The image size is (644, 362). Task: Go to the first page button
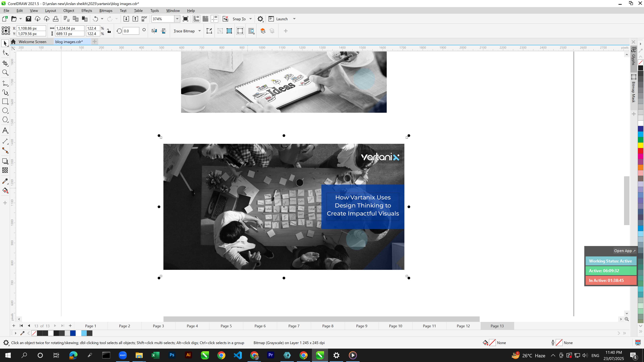(21, 325)
